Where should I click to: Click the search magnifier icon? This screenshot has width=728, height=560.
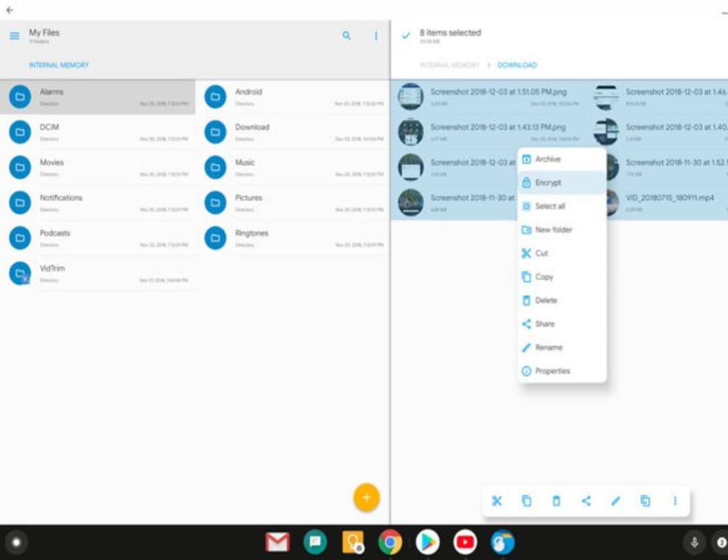click(x=346, y=36)
